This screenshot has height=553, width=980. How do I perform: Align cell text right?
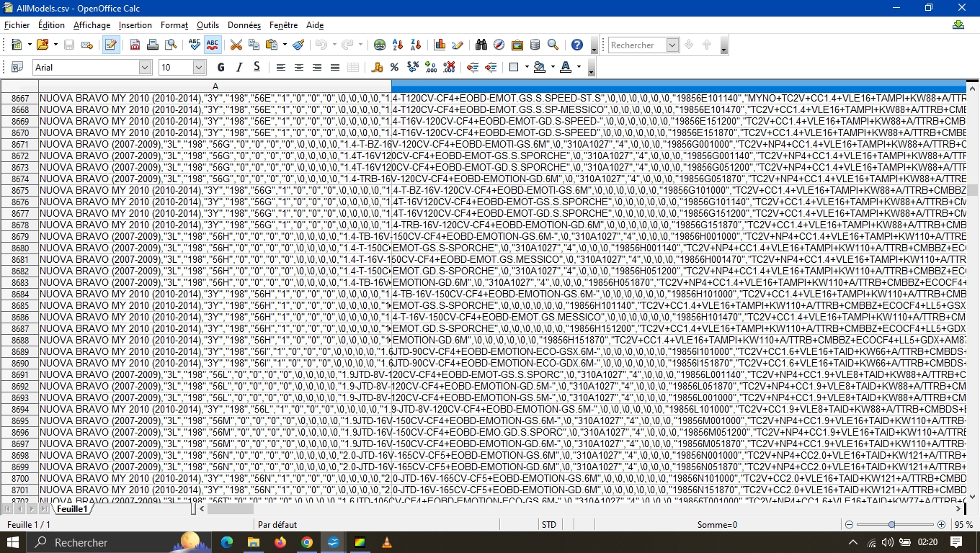[316, 67]
